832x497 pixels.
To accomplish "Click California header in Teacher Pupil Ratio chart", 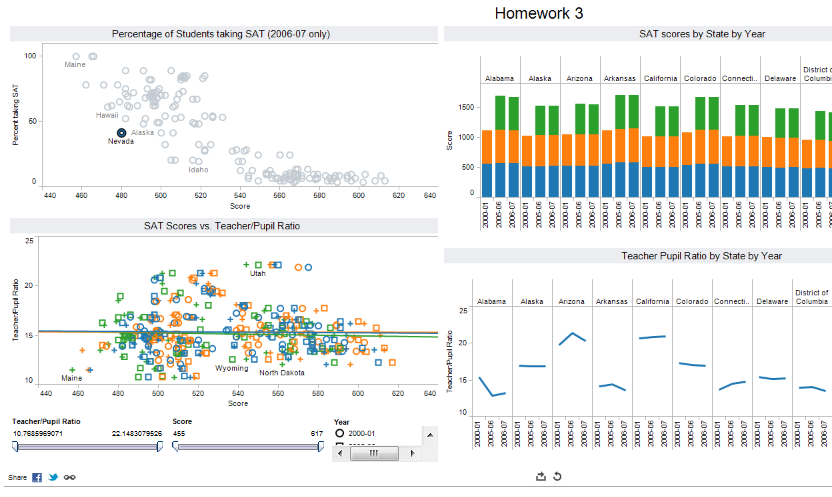I will click(x=653, y=300).
